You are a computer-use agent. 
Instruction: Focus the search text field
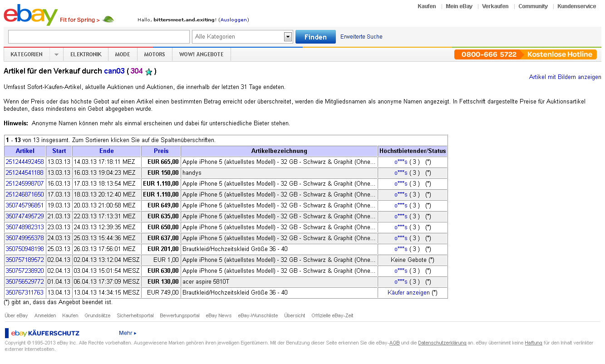click(x=99, y=37)
